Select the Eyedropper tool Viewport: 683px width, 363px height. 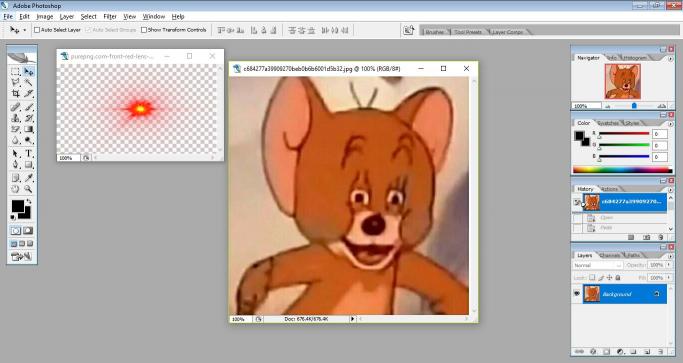tap(29, 178)
